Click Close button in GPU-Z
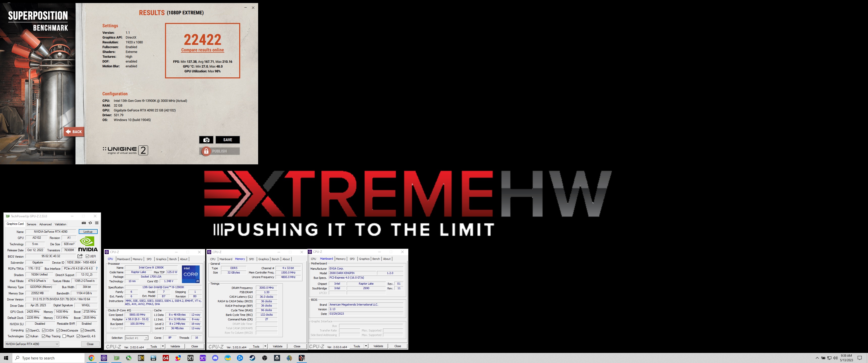868x363 pixels. (90, 344)
